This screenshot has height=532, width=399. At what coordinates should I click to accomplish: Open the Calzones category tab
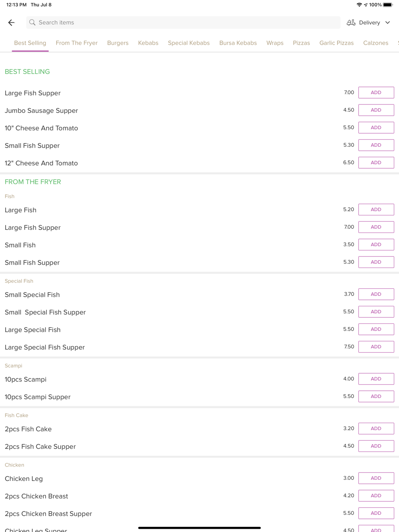click(375, 43)
